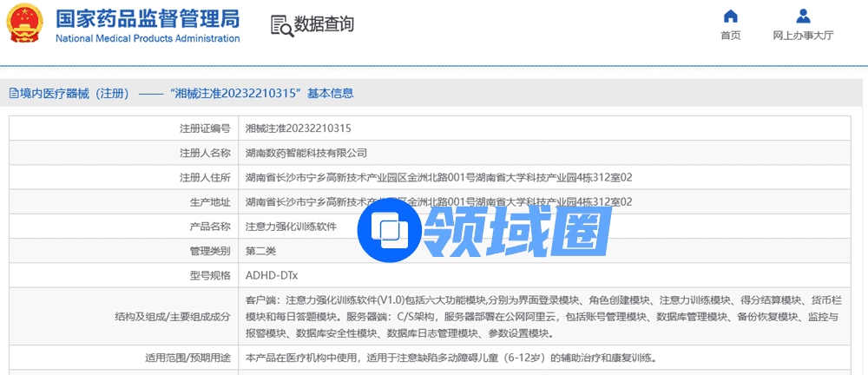The image size is (868, 375).
Task: Click the person icon above 网上办事大厅
Action: point(803,16)
